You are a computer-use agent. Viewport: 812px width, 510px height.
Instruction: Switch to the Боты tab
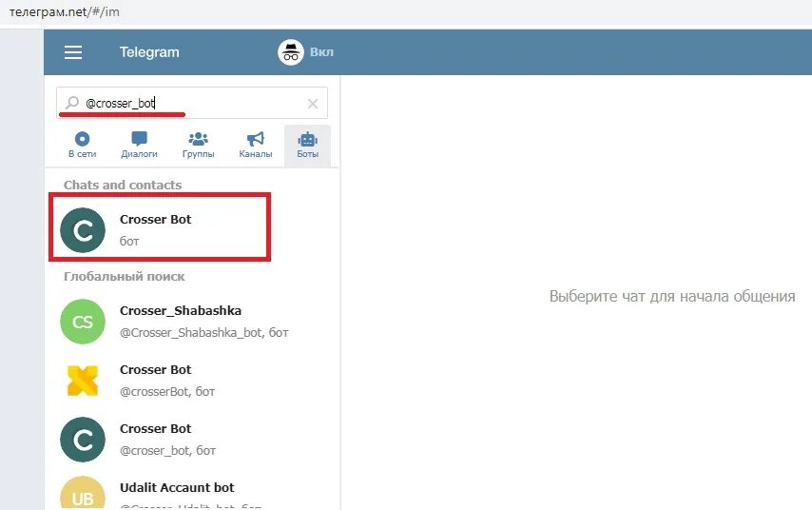tap(308, 146)
